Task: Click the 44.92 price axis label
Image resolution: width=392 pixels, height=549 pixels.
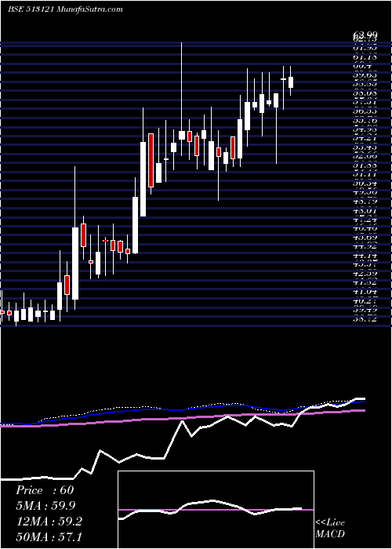Action: [x=365, y=246]
